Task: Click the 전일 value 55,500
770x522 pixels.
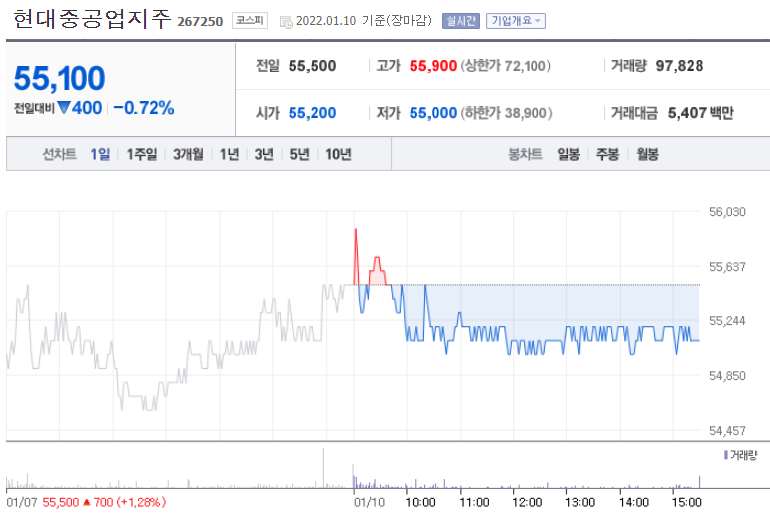Action: [312, 66]
